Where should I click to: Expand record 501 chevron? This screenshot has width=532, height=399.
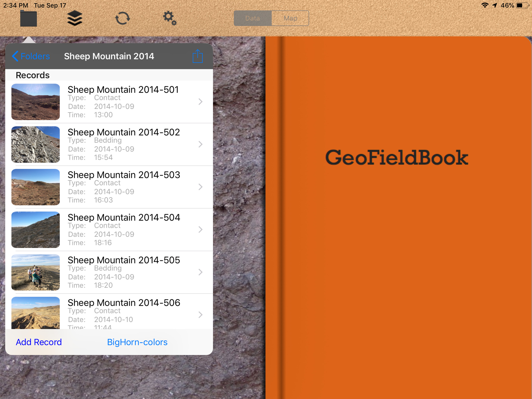click(200, 102)
